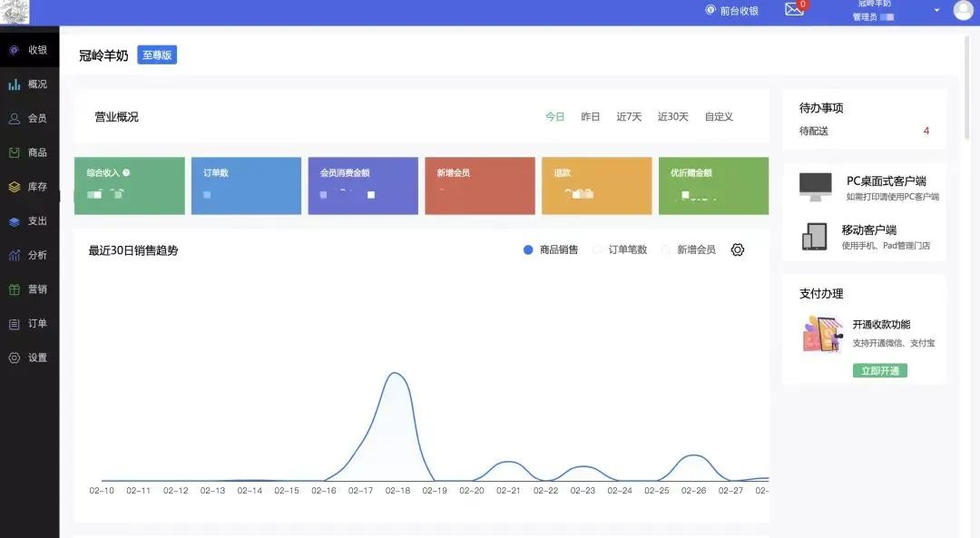
Task: Click the 支出 expenses icon
Action: pos(14,221)
